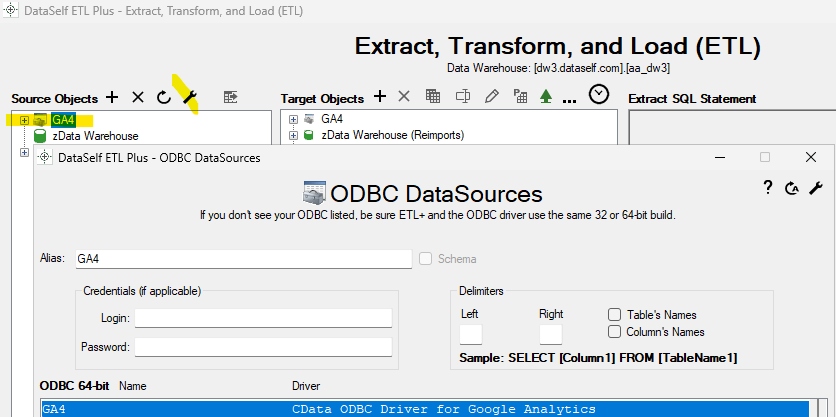This screenshot has height=417, width=836.
Task: Expand zData Warehouse (Reimports) target node
Action: tap(294, 136)
